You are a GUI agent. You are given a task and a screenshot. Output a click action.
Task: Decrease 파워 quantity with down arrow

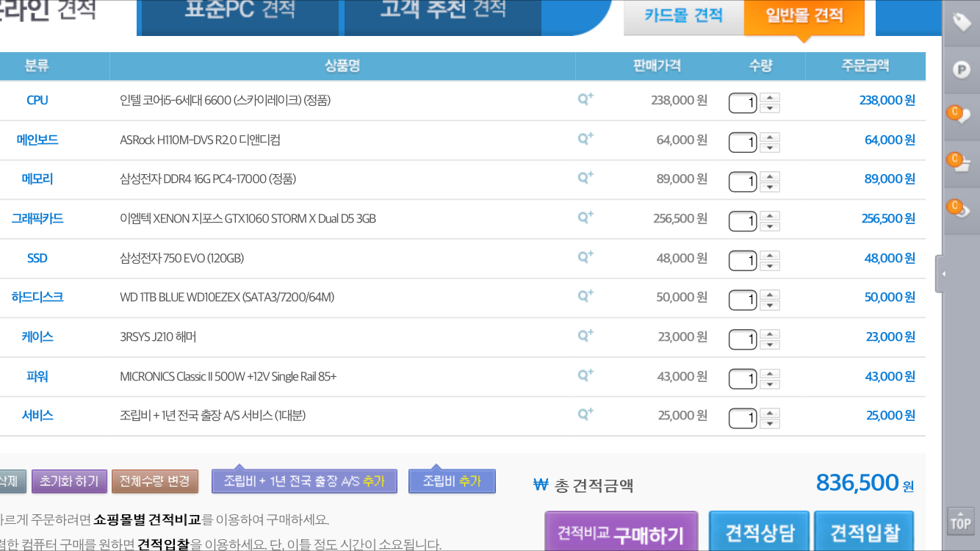point(770,385)
